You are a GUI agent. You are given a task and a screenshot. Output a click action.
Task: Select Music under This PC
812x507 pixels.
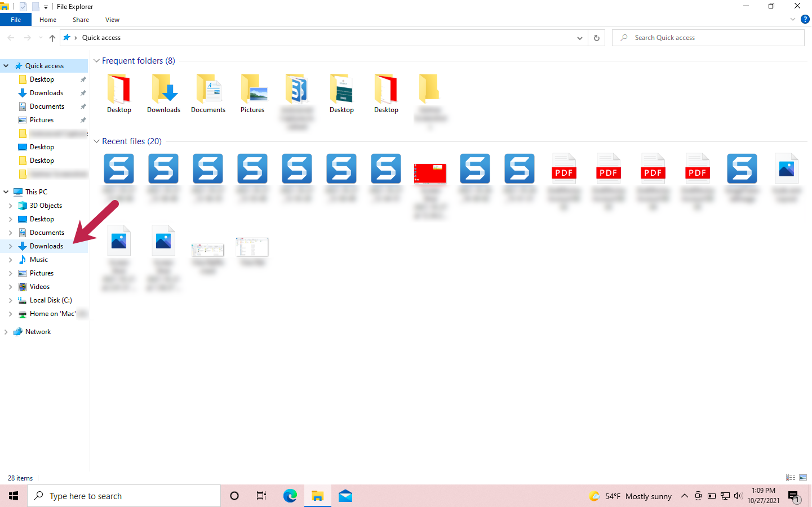(x=38, y=260)
